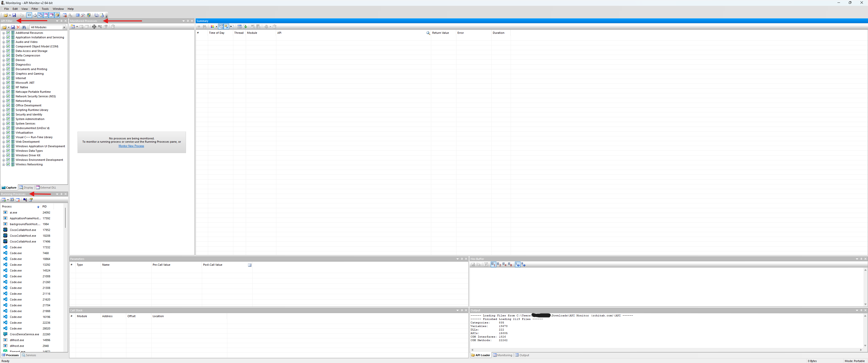Expand the Graphics and Gaming tree node
Viewport: 868px width, 363px height.
pos(3,74)
